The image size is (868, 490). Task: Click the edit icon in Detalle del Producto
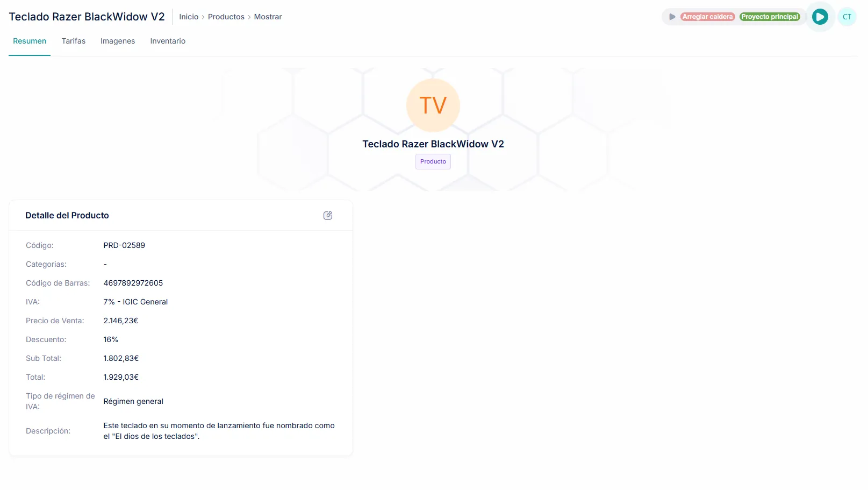pos(328,216)
